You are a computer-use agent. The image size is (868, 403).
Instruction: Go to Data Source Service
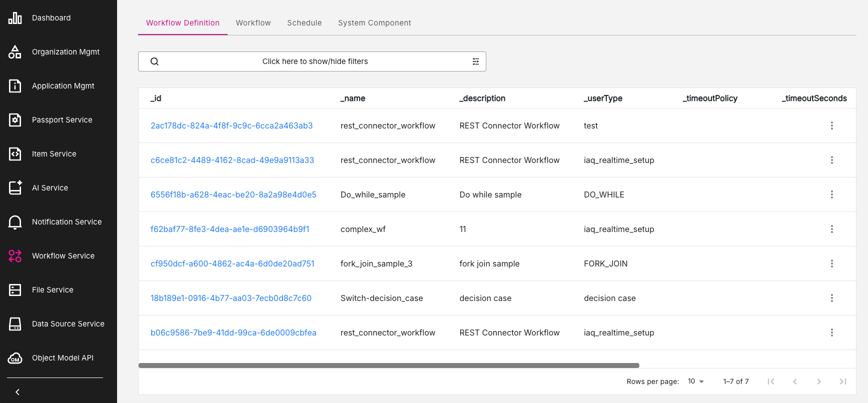point(68,324)
